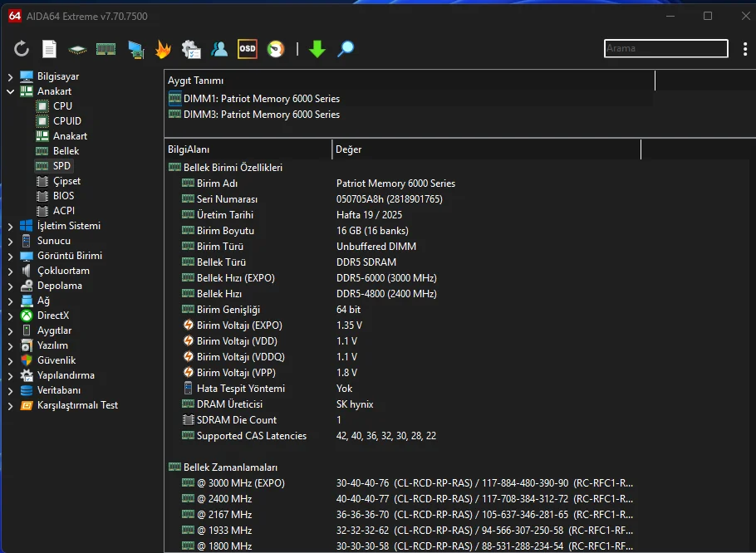The image size is (756, 553).
Task: Collapse the Anakart tree node
Action: [10, 91]
